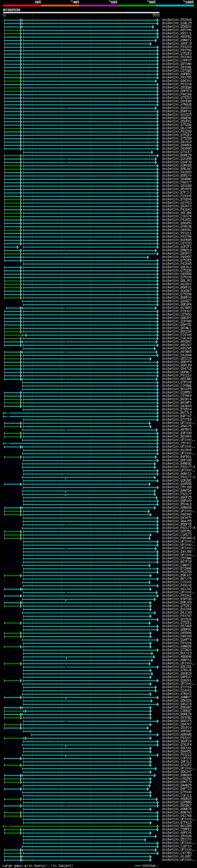Screen dimensions: 197x868
Task: Click the label UniRef100_A7NUU8
Action: 177,104
